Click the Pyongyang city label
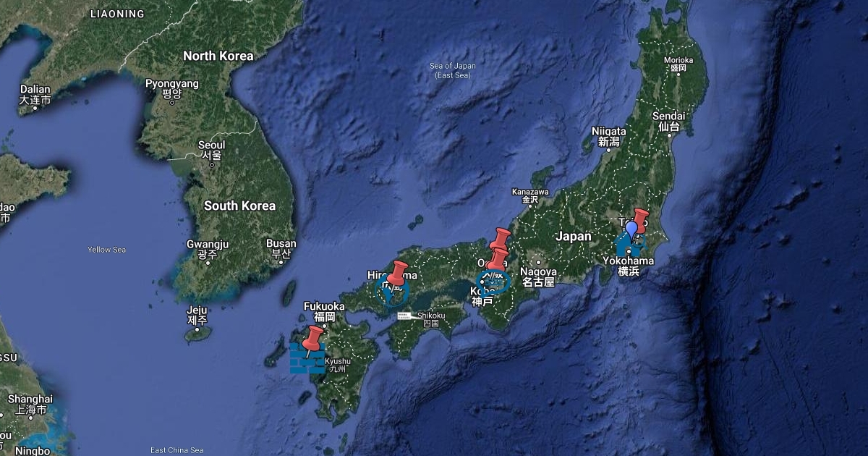Viewport: 868px width, 456px height. pos(172,88)
